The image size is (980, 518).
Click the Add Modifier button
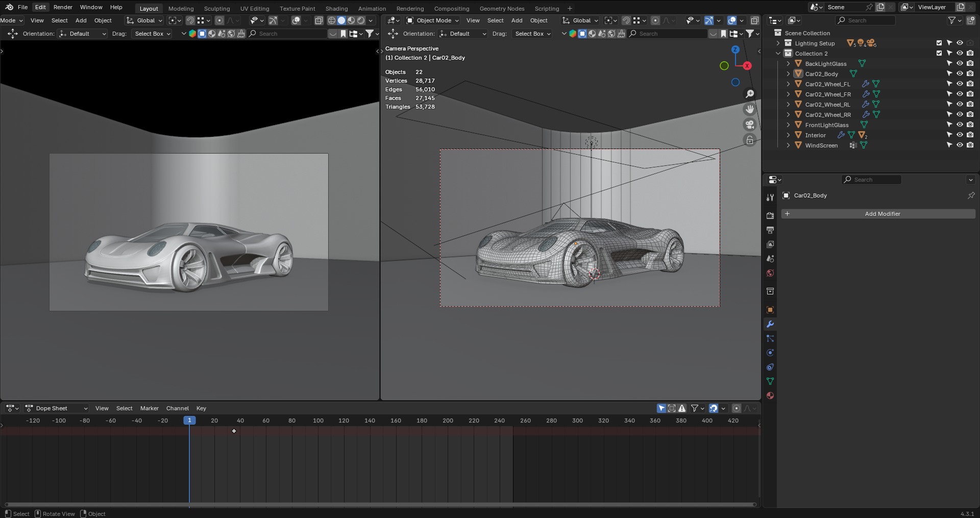click(x=878, y=214)
